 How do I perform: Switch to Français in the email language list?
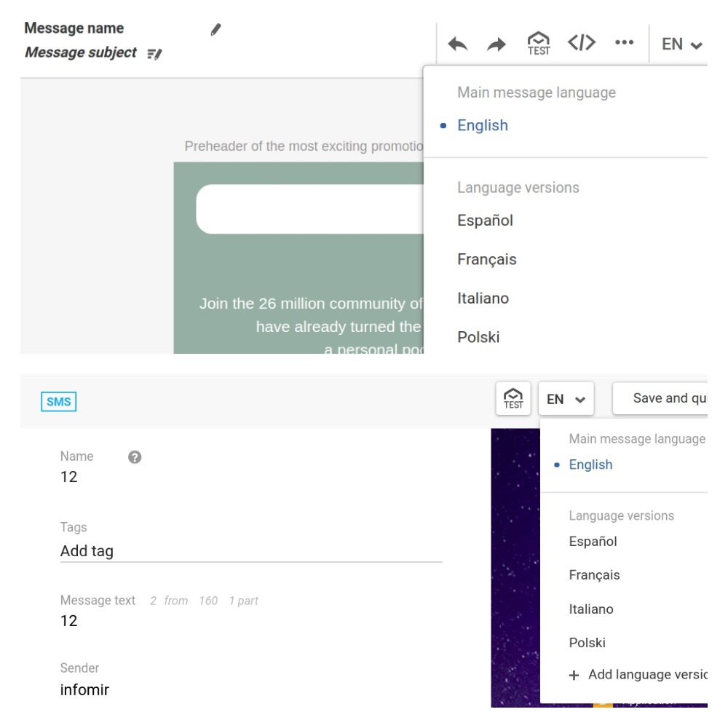point(486,259)
